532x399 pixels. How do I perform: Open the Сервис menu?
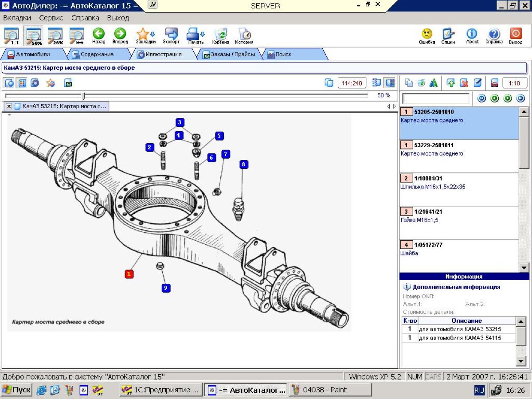(x=51, y=18)
